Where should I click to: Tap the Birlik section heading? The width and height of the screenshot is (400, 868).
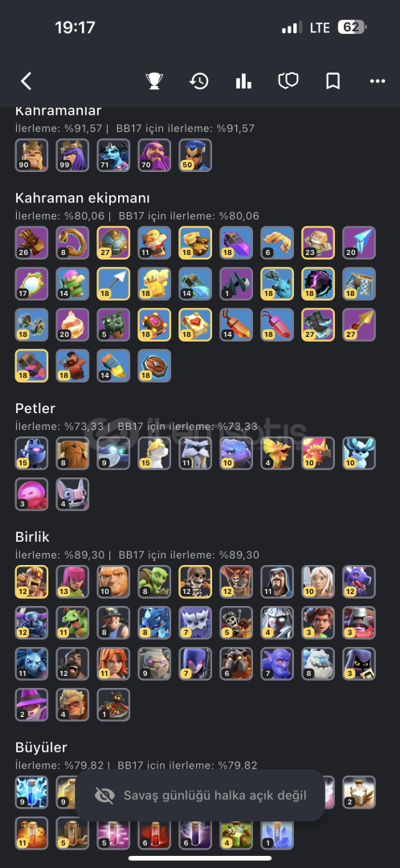point(32,537)
